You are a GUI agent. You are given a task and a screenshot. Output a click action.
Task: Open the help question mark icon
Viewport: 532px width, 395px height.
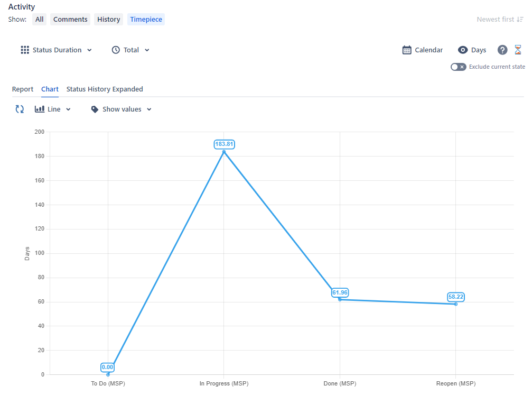(502, 49)
